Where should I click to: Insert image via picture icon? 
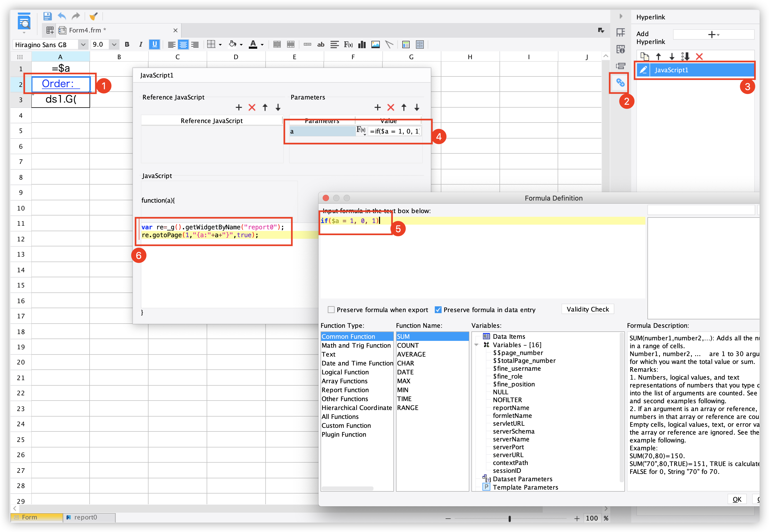(x=376, y=44)
